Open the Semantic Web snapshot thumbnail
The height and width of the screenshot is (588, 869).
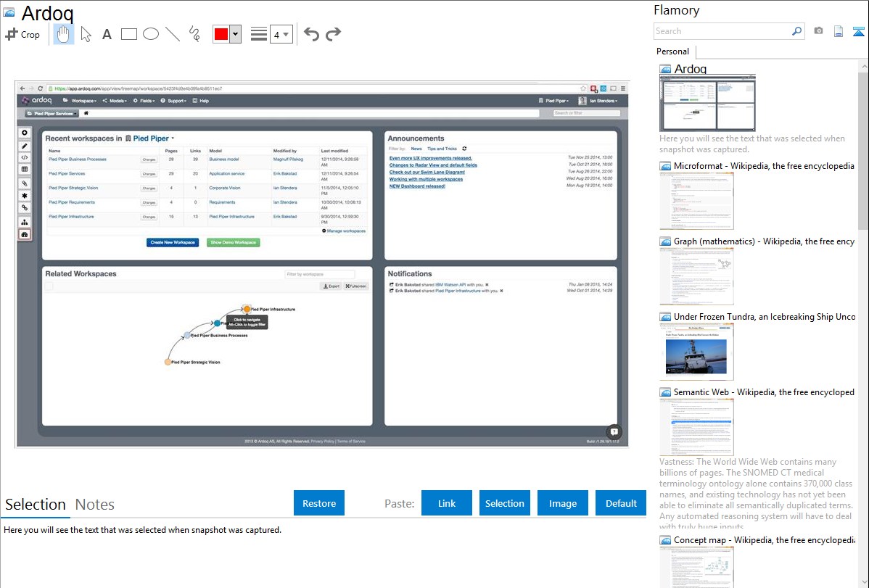click(696, 427)
